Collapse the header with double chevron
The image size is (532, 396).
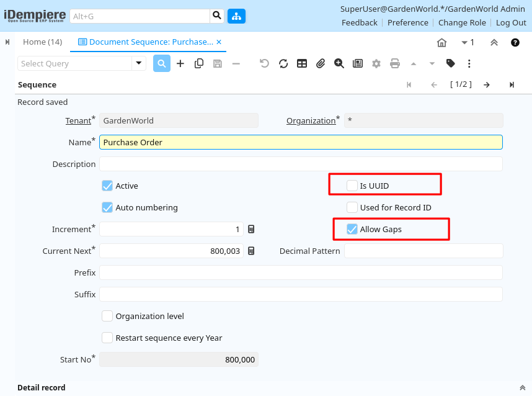click(494, 42)
